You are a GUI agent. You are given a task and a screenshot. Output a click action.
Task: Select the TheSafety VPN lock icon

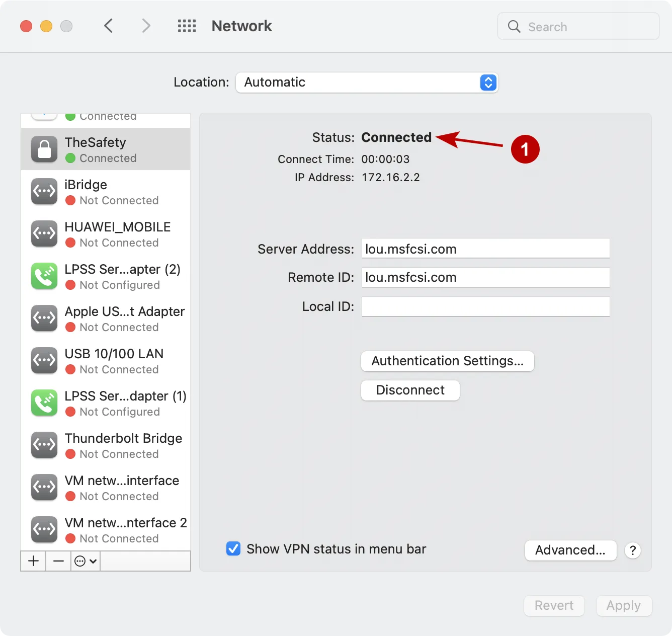pos(44,149)
